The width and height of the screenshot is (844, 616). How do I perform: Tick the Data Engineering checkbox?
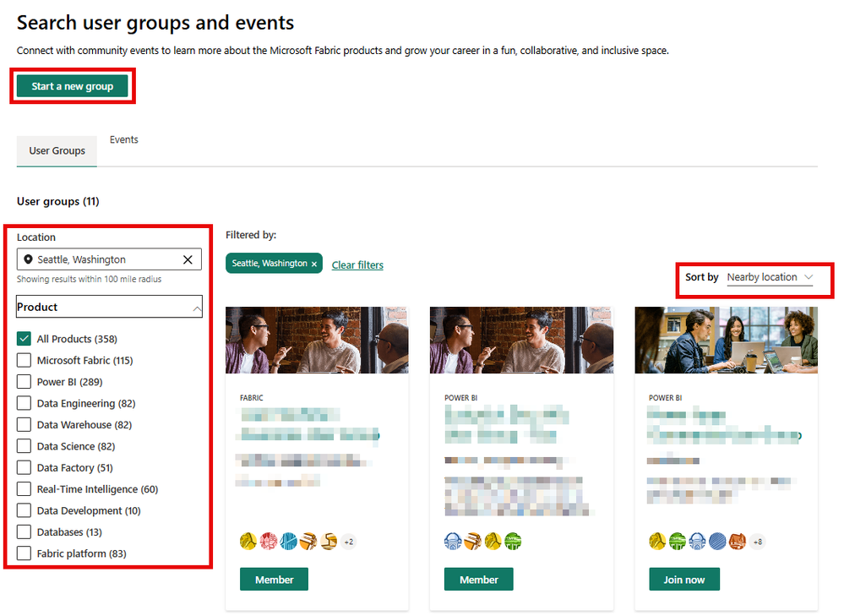click(24, 403)
